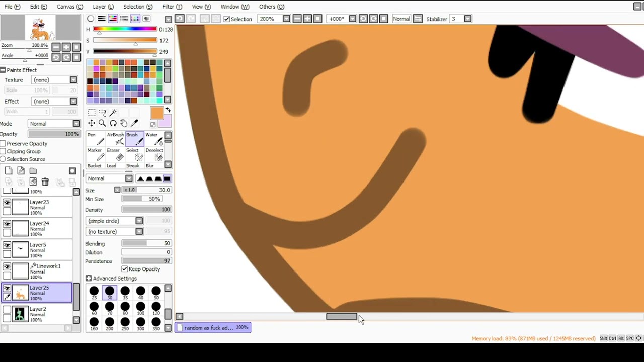This screenshot has width=644, height=362.
Task: Open the File menu
Action: point(12,7)
